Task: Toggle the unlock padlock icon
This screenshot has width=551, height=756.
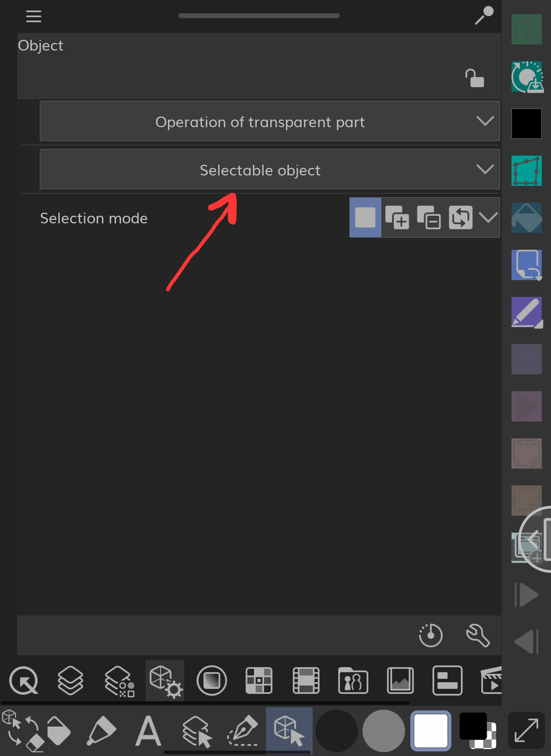Action: pos(475,78)
